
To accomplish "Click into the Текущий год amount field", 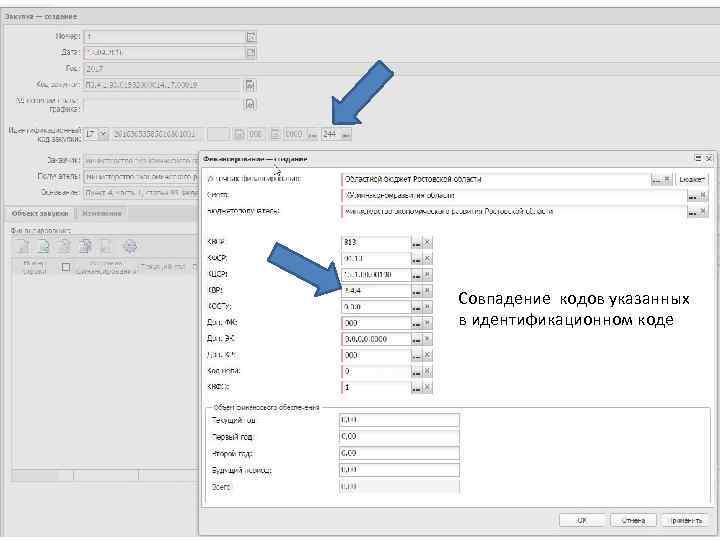I will pyautogui.click(x=399, y=420).
